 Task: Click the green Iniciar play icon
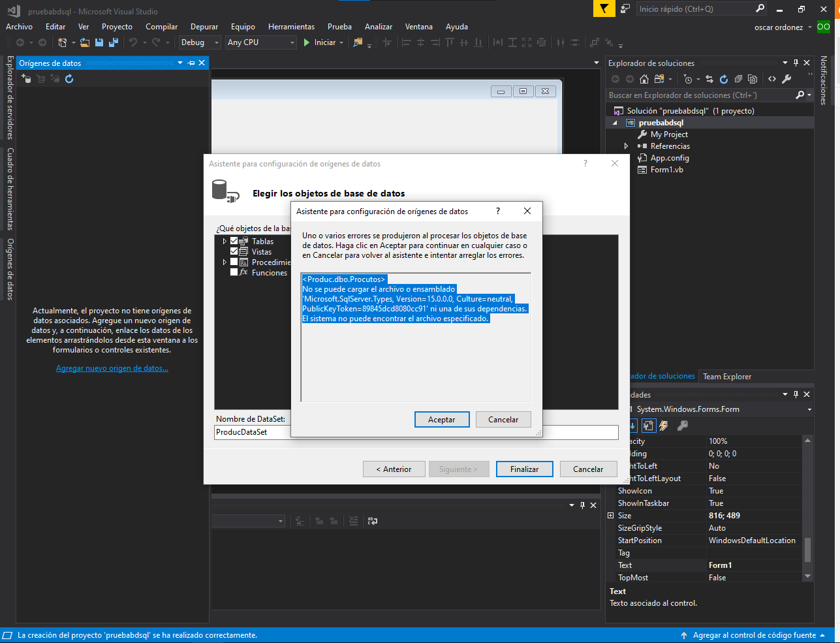[x=307, y=42]
